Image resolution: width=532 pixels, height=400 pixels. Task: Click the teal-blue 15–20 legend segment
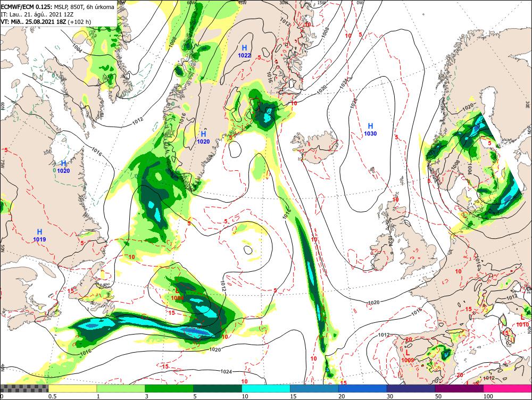coord(314,388)
